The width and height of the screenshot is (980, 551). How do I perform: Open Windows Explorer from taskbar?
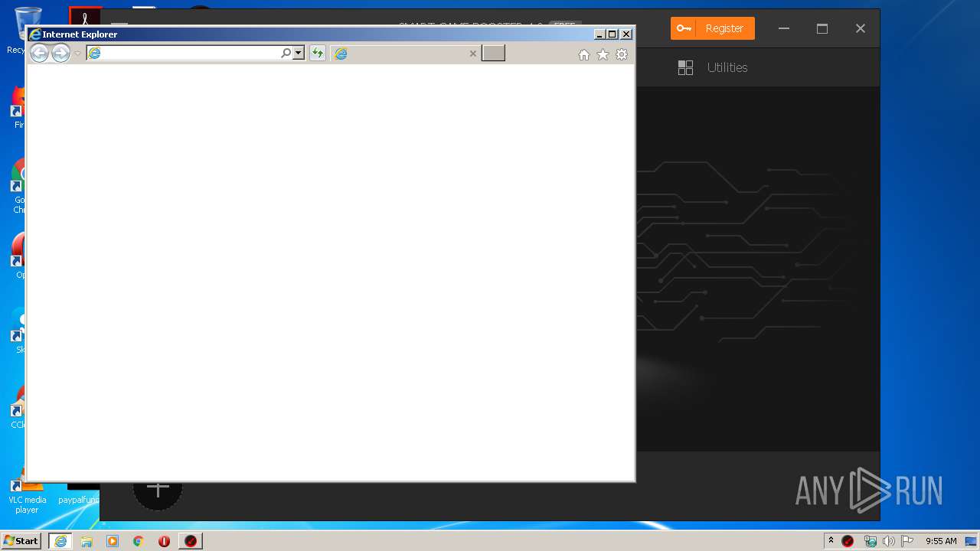click(87, 541)
